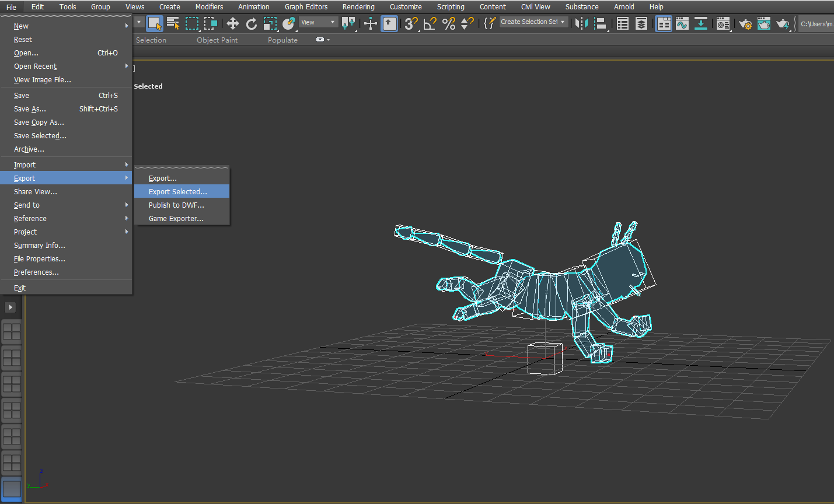Screen dimensions: 834x504
Task: Choose Export Selected... from submenu
Action: [182, 191]
